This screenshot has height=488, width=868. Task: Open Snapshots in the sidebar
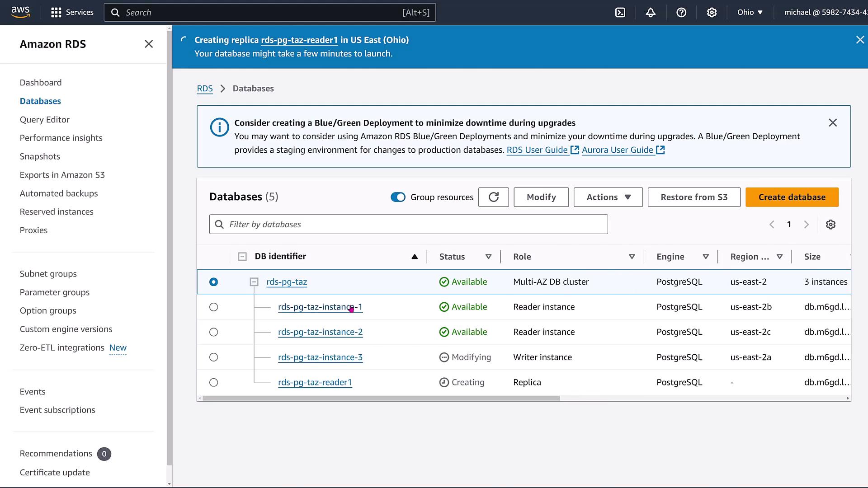(40, 156)
